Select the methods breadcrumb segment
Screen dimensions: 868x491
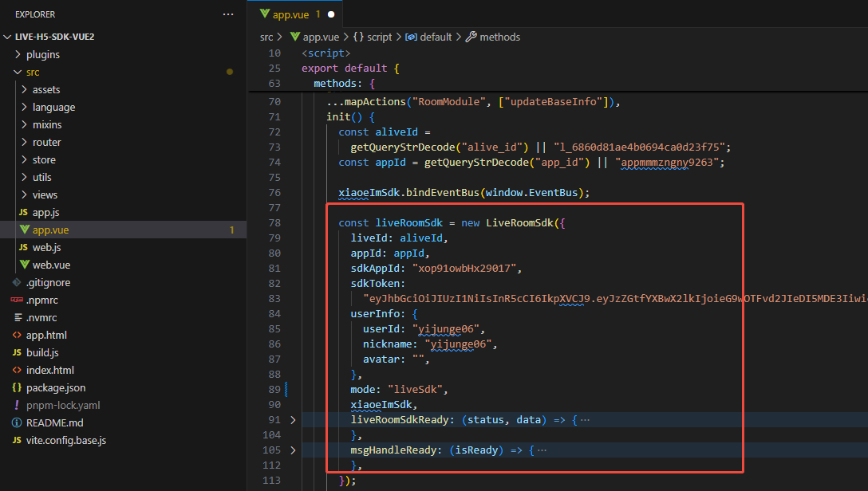(499, 37)
